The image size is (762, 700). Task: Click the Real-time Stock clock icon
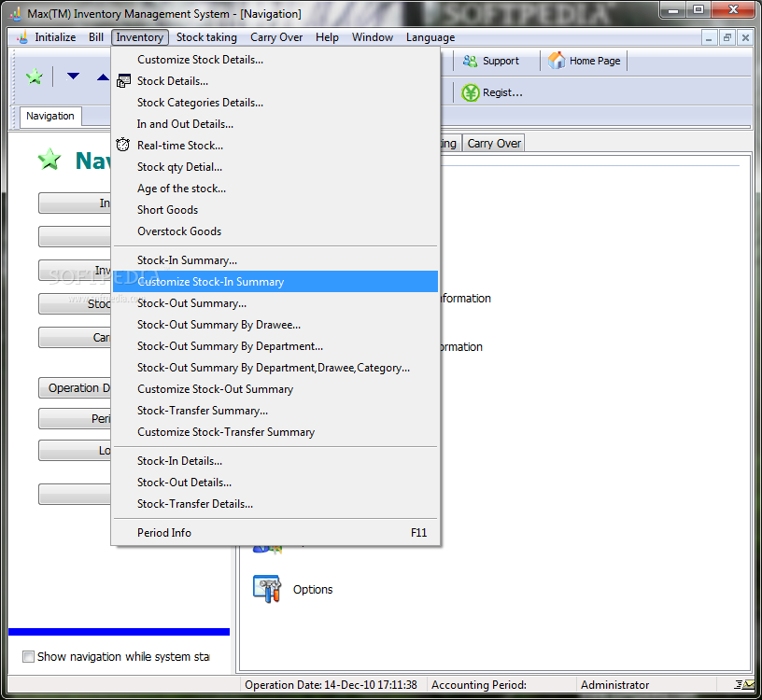tap(123, 145)
